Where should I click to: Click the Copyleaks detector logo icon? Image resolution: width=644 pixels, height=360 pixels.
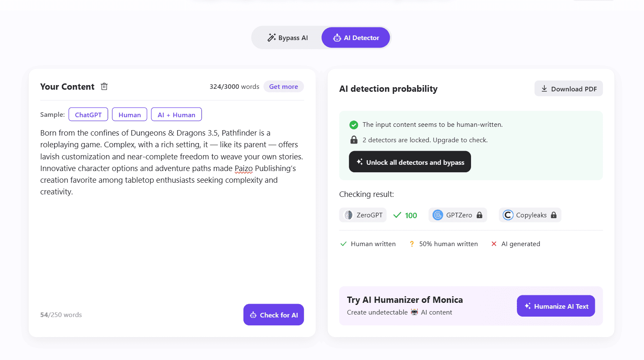[508, 215]
